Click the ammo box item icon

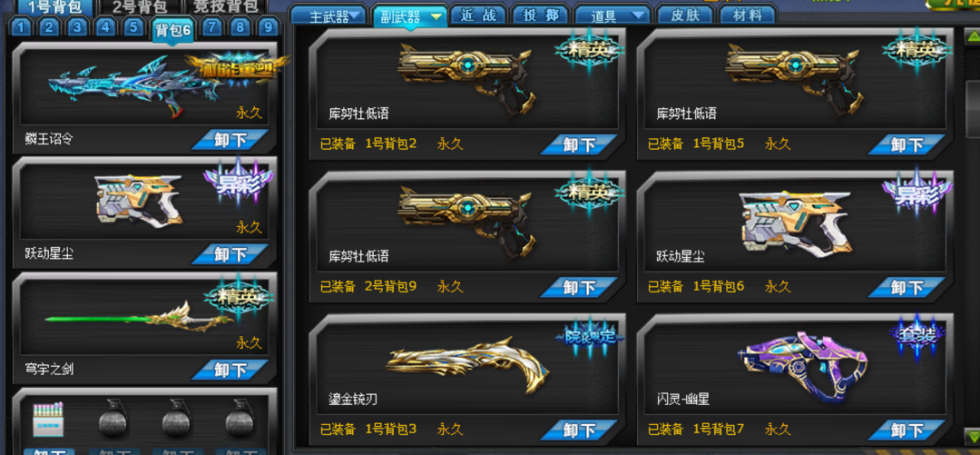click(x=49, y=420)
